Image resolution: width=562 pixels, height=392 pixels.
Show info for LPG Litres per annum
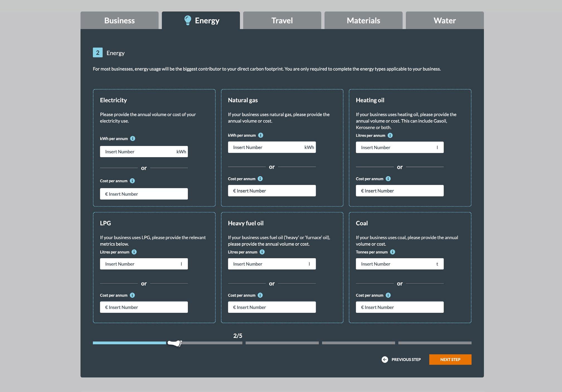(134, 252)
